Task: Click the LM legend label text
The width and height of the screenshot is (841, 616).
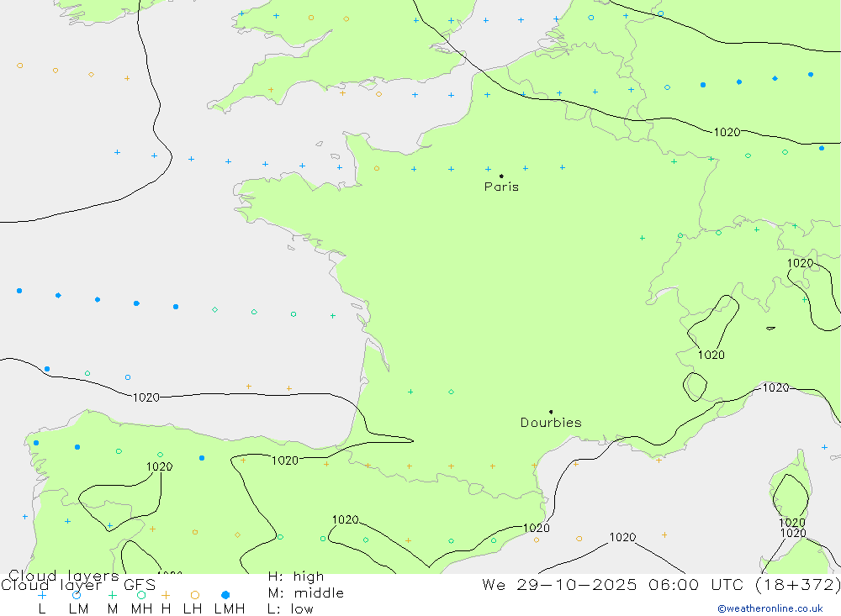Action: pyautogui.click(x=78, y=609)
